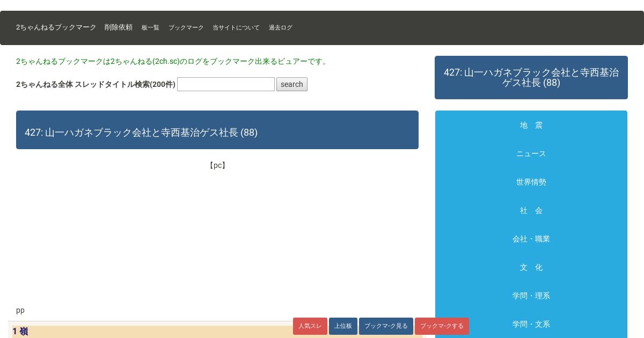Select 世界情勢 category in sidebar
This screenshot has height=338, width=644.
tap(531, 182)
